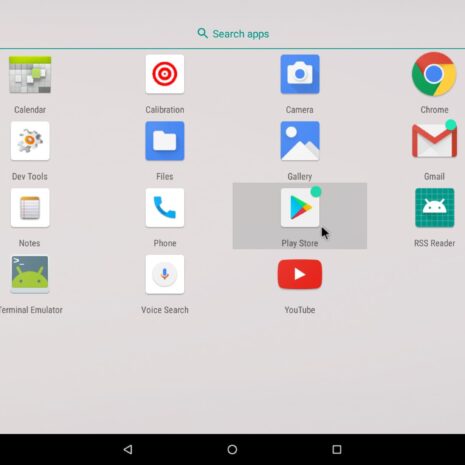
Task: Click the "Calibration" label
Action: [x=165, y=110]
